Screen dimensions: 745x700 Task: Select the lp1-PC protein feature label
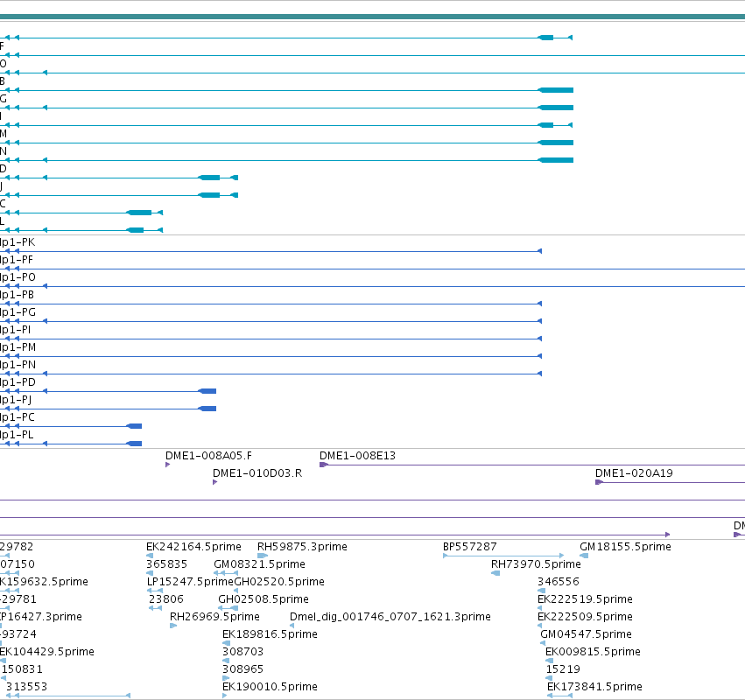pos(18,417)
